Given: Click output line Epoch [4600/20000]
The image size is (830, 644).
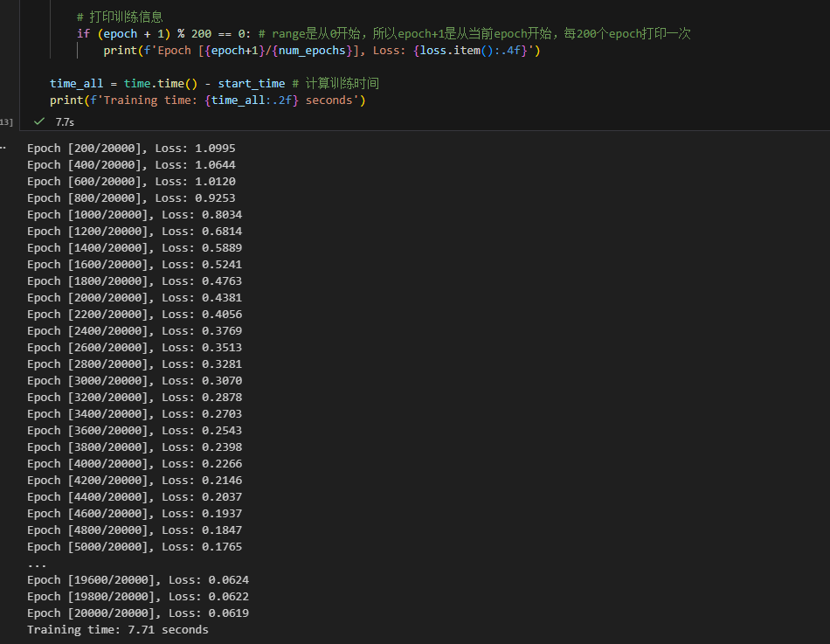Looking at the screenshot, I should [x=135, y=513].
